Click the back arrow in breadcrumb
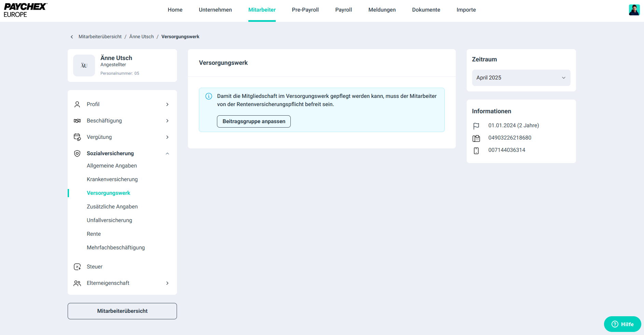 coord(72,37)
